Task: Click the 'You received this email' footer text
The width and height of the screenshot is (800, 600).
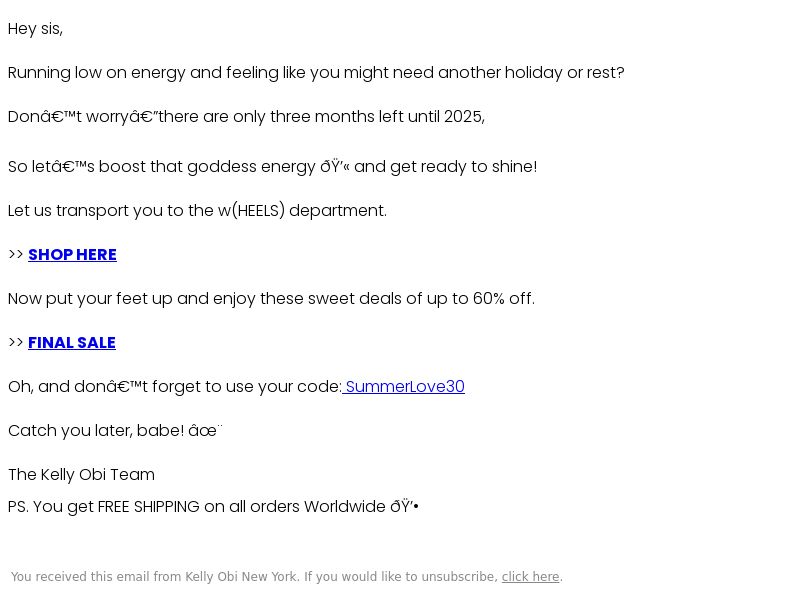Action: (255, 577)
